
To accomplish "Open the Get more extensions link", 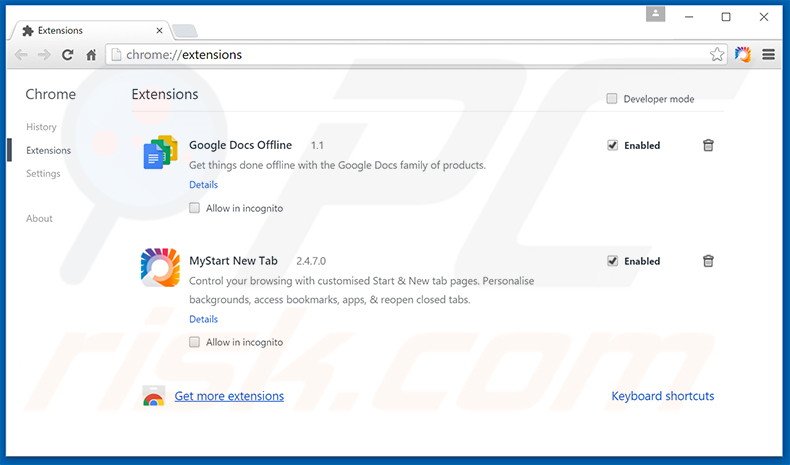I will (229, 396).
